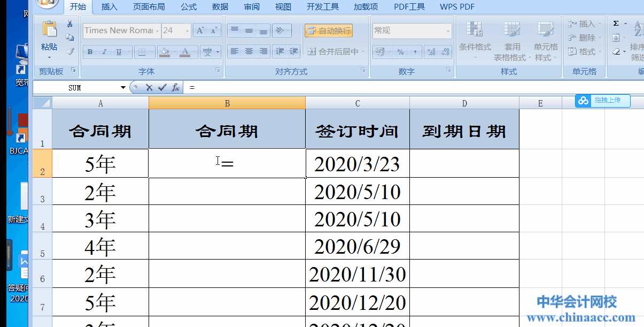Open Insert Function (fx) dialog

click(175, 87)
